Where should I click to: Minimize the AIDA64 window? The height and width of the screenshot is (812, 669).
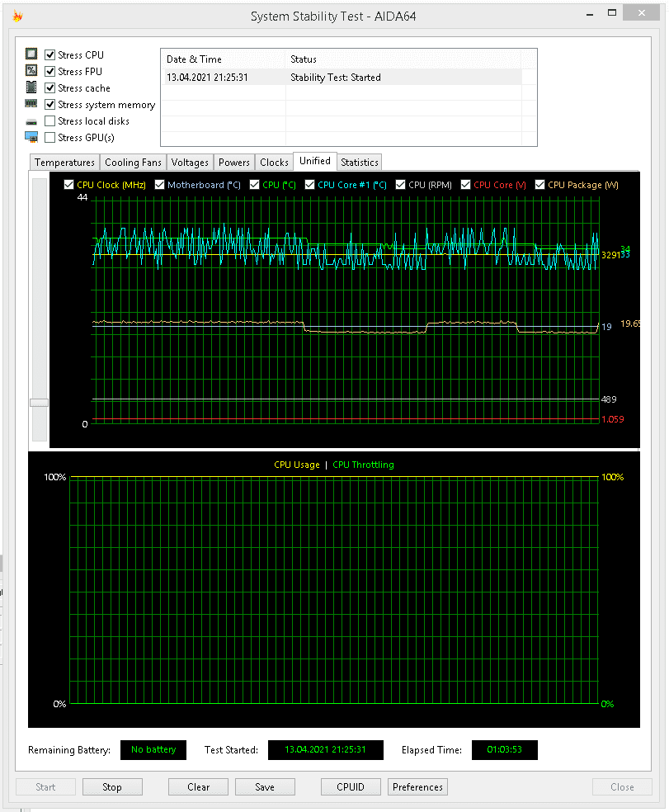point(590,14)
